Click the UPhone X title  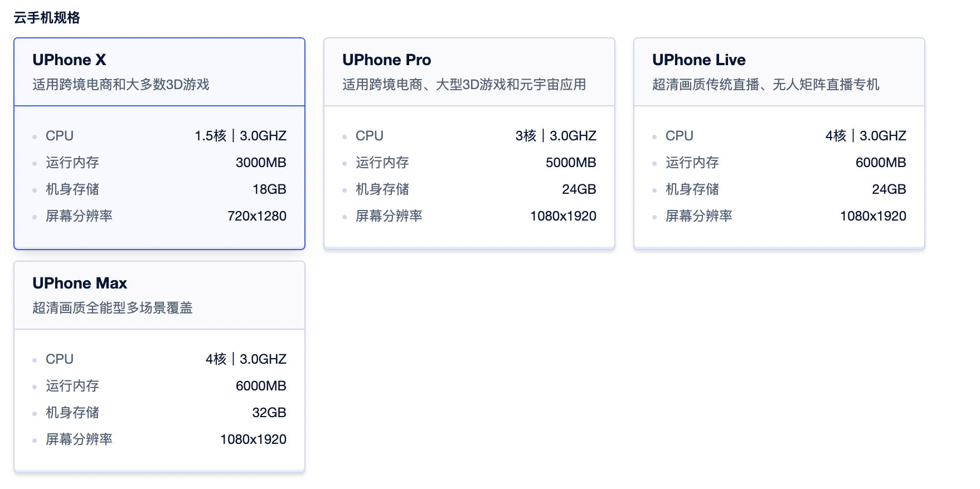pos(69,60)
